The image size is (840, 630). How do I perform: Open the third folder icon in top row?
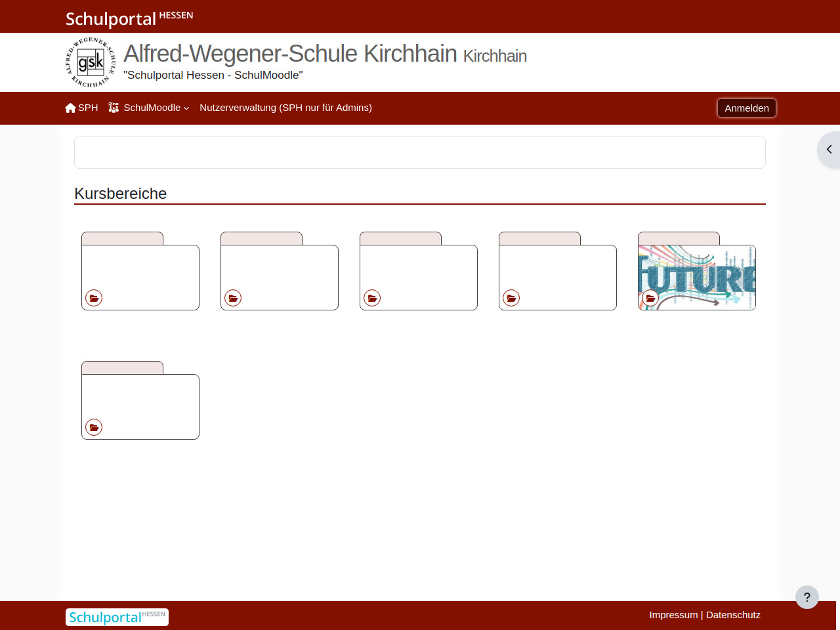[x=372, y=298]
